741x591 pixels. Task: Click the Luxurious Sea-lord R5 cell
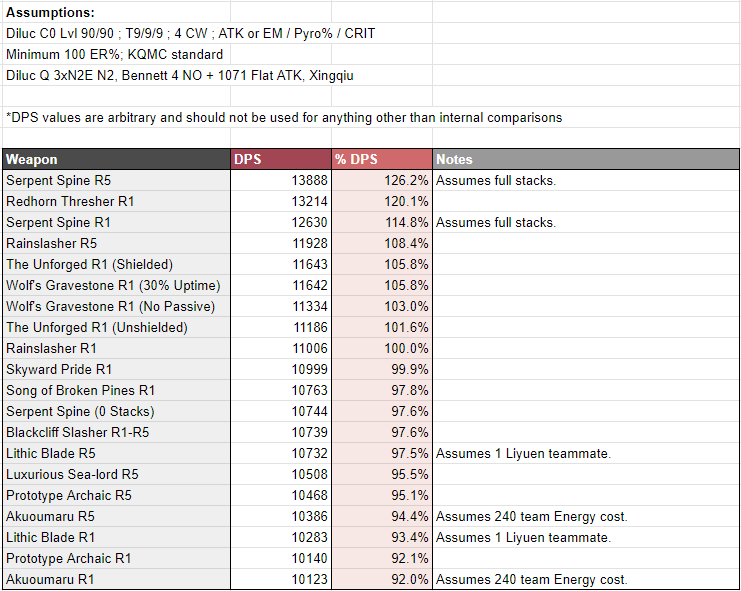(x=115, y=475)
